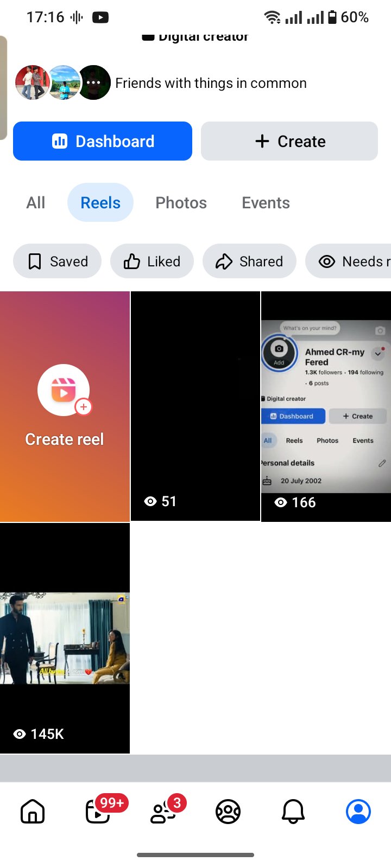The image size is (391, 868).
Task: Tap the battery 60% indicator
Action: pos(348,17)
